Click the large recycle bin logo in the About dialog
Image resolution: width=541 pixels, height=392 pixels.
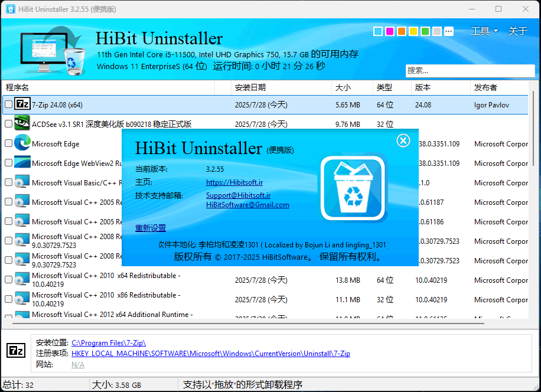click(353, 188)
